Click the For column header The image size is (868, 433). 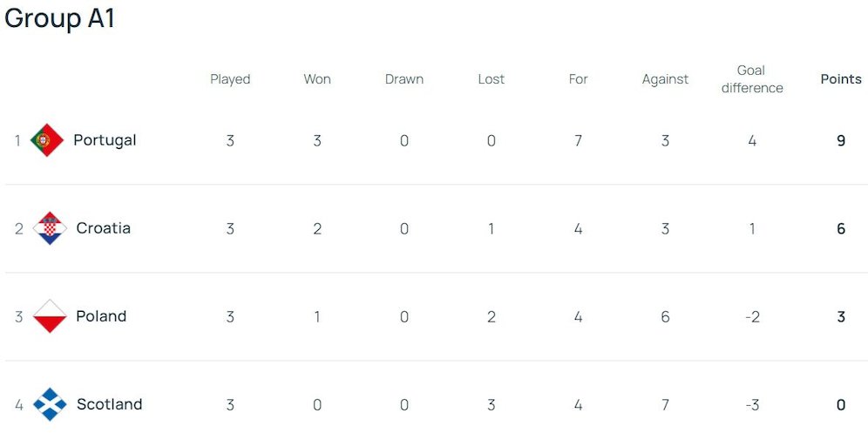tap(579, 79)
